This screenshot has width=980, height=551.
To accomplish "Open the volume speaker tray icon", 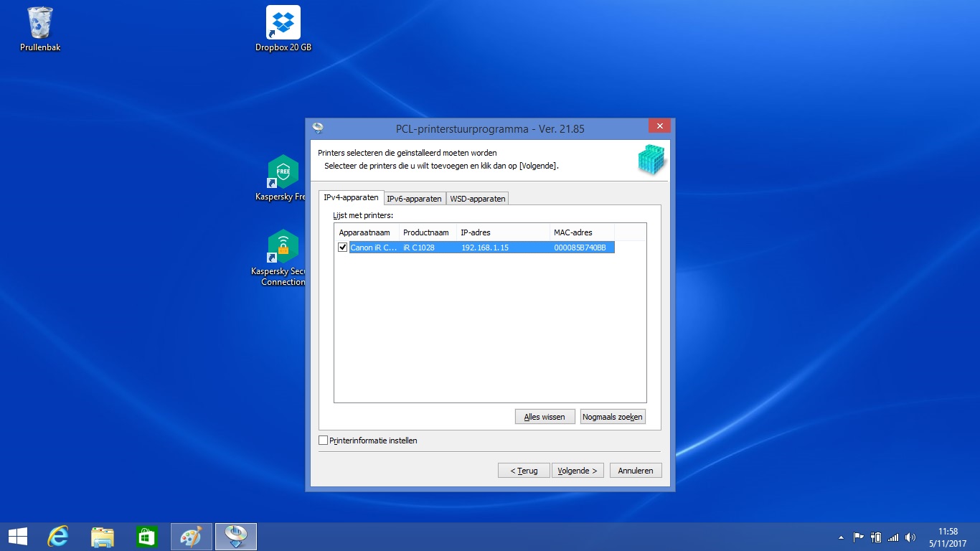I will [911, 537].
